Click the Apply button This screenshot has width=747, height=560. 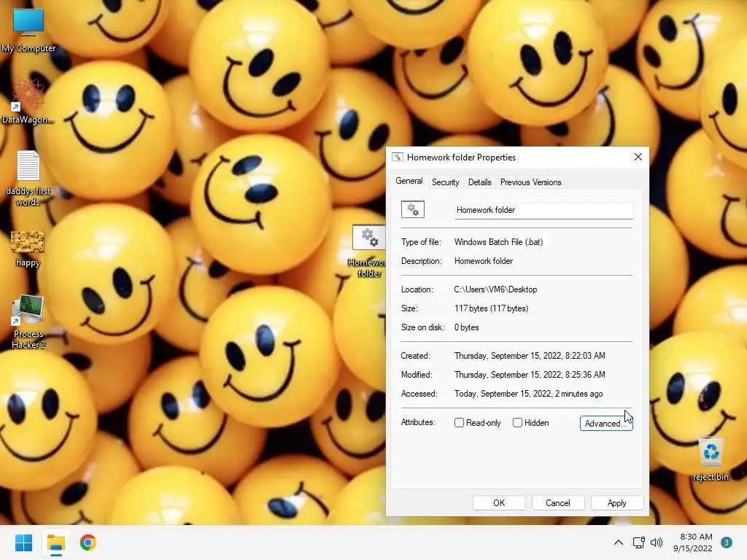click(x=617, y=503)
